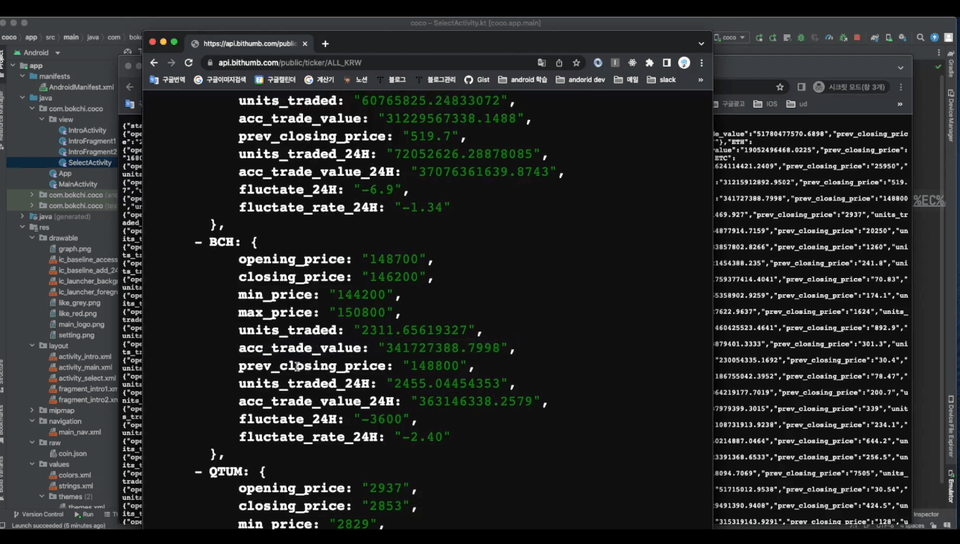The image size is (960, 544).
Task: Open the coco run configuration dropdown in Android Studio
Action: pyautogui.click(x=730, y=37)
